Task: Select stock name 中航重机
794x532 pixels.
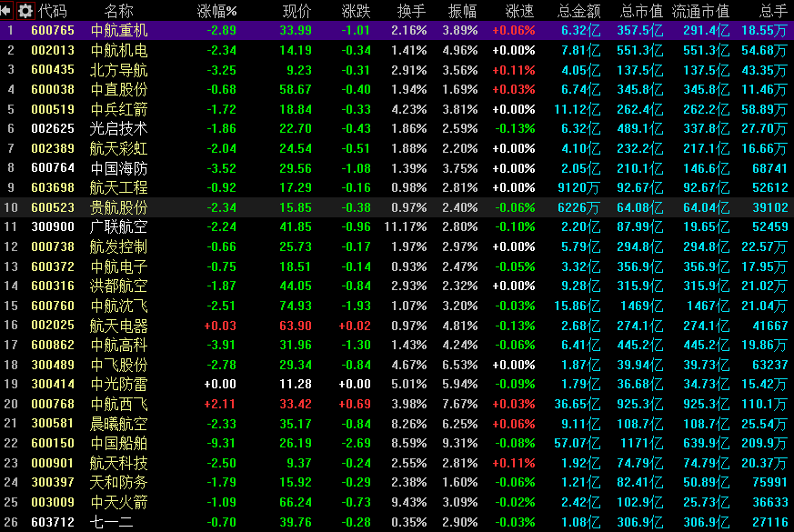Action: point(119,30)
